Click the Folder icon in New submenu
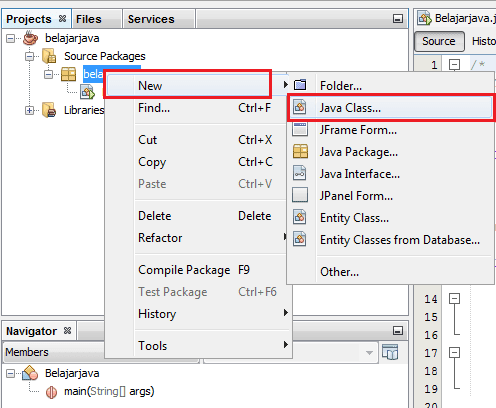The height and width of the screenshot is (408, 496). click(x=300, y=85)
